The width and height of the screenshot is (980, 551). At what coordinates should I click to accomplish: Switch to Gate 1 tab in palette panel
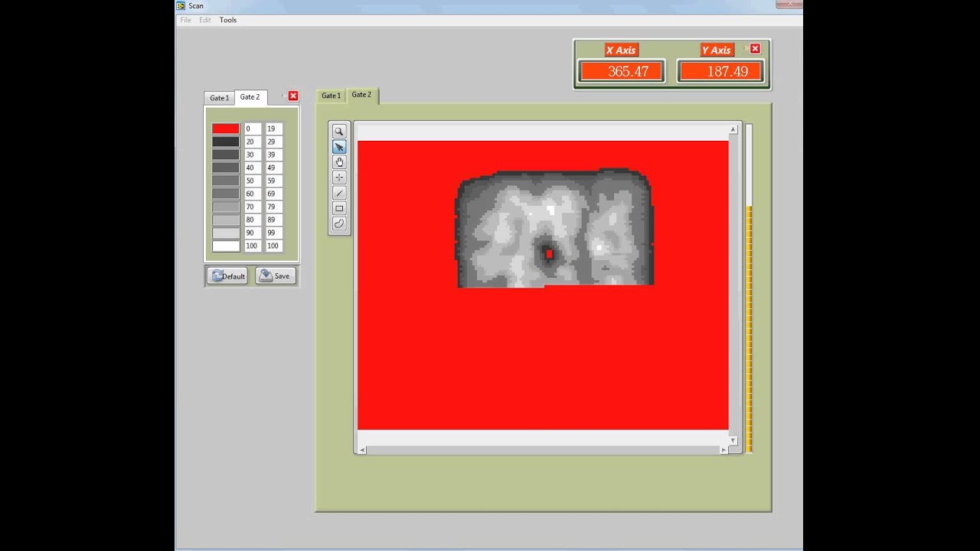pos(219,98)
